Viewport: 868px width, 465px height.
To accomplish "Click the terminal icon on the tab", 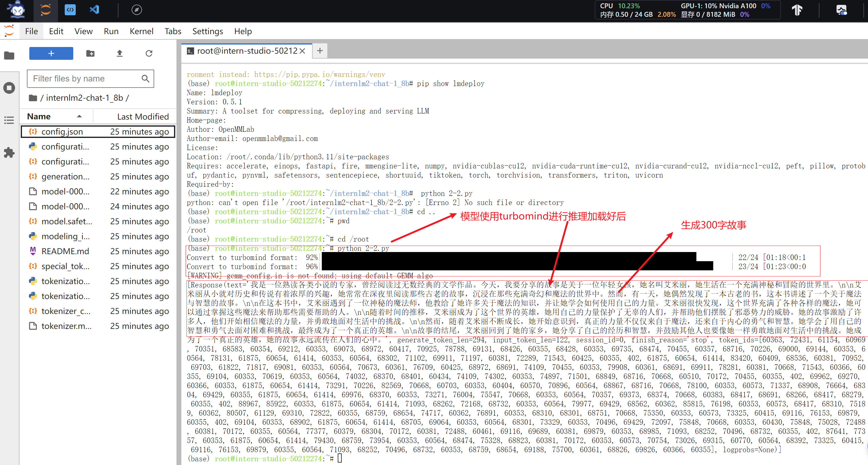I will (x=191, y=51).
